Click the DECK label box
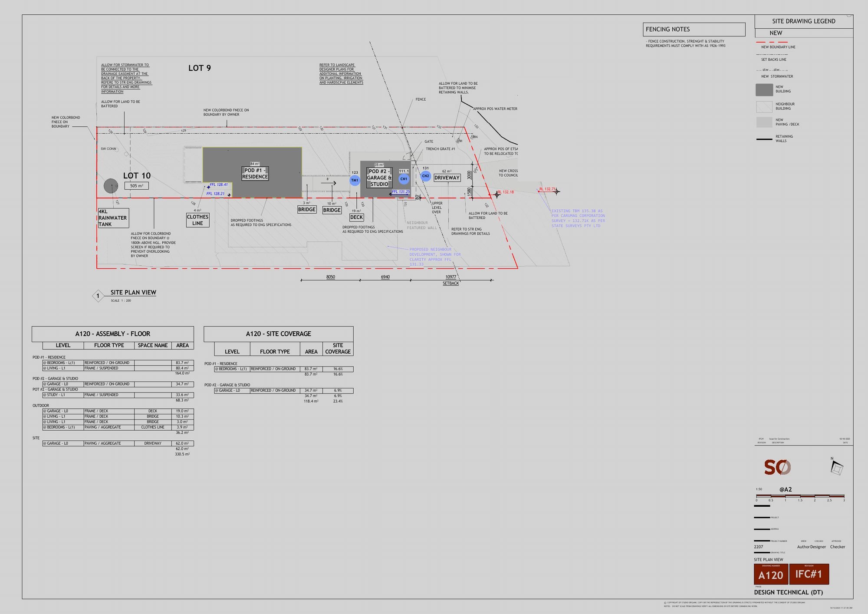 click(x=356, y=217)
